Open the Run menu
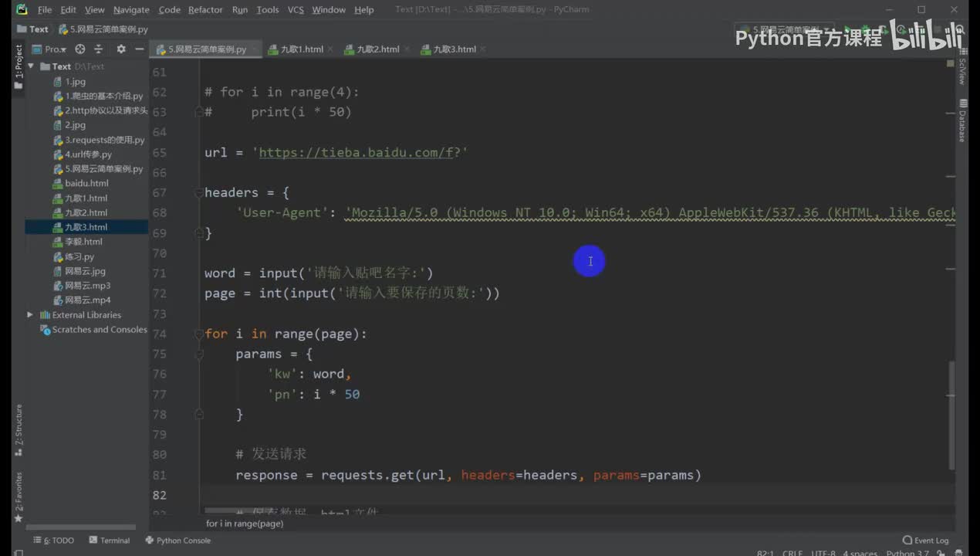The width and height of the screenshot is (980, 556). coord(240,9)
